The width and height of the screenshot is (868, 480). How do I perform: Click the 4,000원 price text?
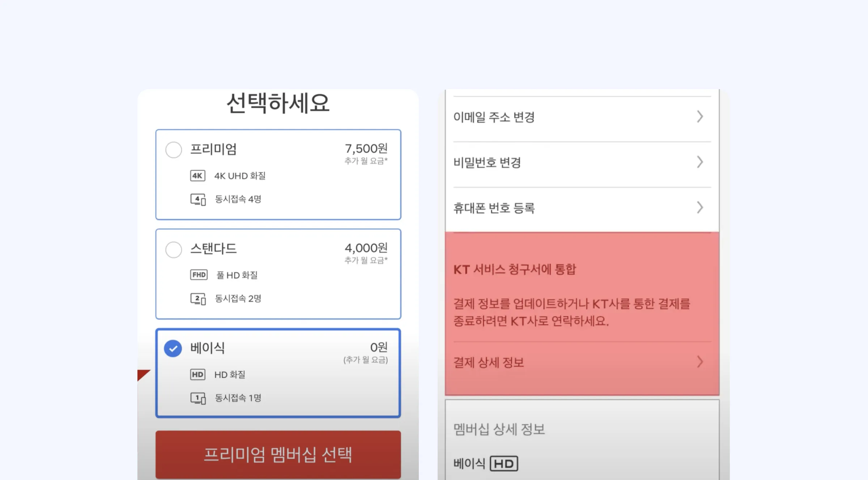[366, 248]
